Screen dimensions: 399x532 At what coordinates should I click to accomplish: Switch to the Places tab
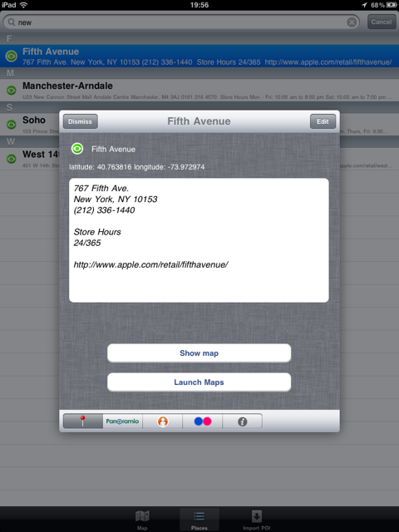199,520
